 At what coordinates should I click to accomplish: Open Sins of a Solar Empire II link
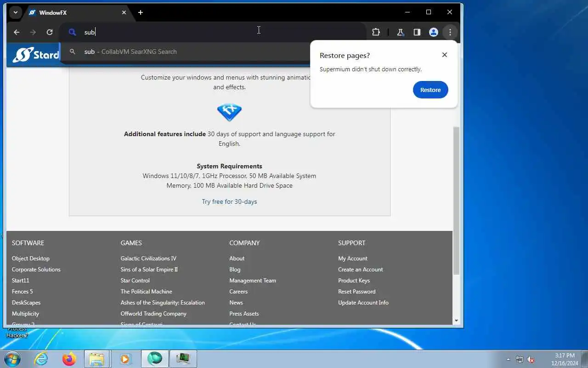point(149,270)
